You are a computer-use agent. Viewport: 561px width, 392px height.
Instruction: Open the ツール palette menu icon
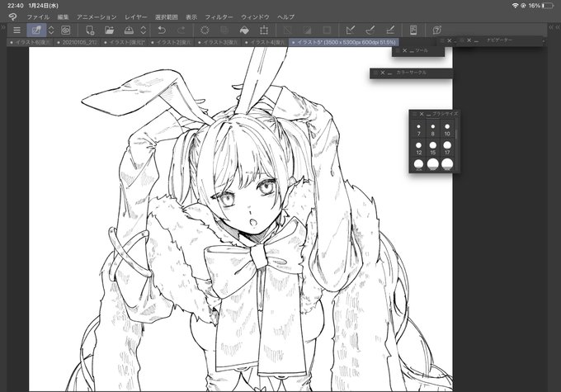pyautogui.click(x=398, y=51)
